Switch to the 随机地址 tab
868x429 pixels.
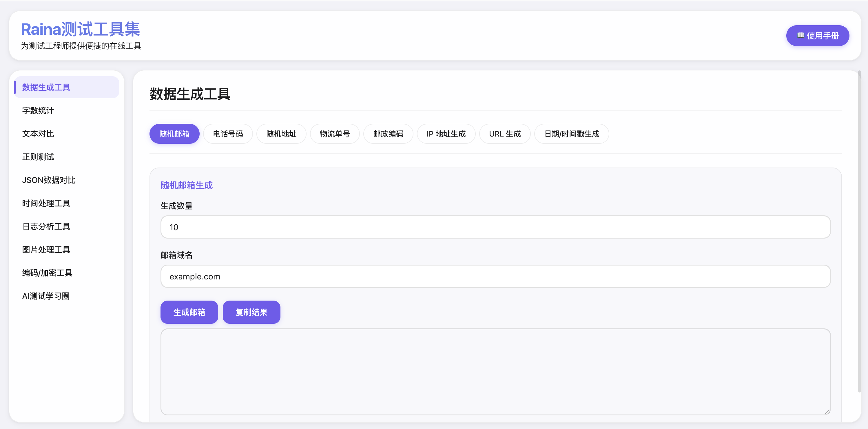281,134
